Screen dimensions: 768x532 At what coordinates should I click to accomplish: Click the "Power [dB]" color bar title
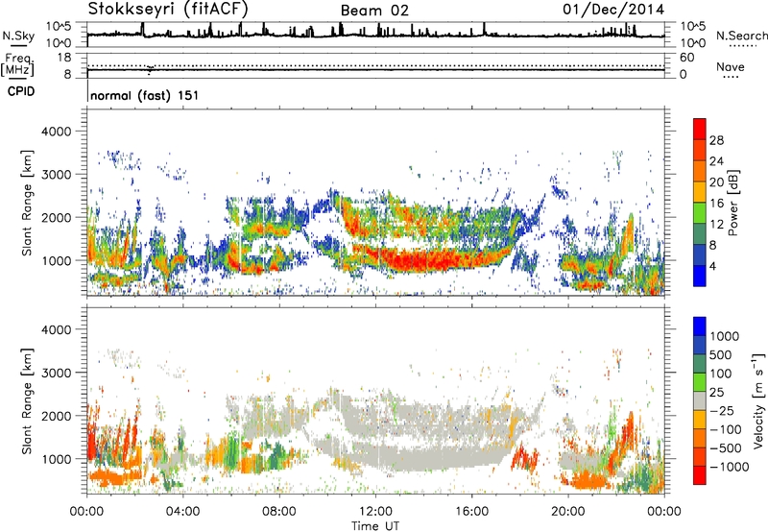point(733,203)
